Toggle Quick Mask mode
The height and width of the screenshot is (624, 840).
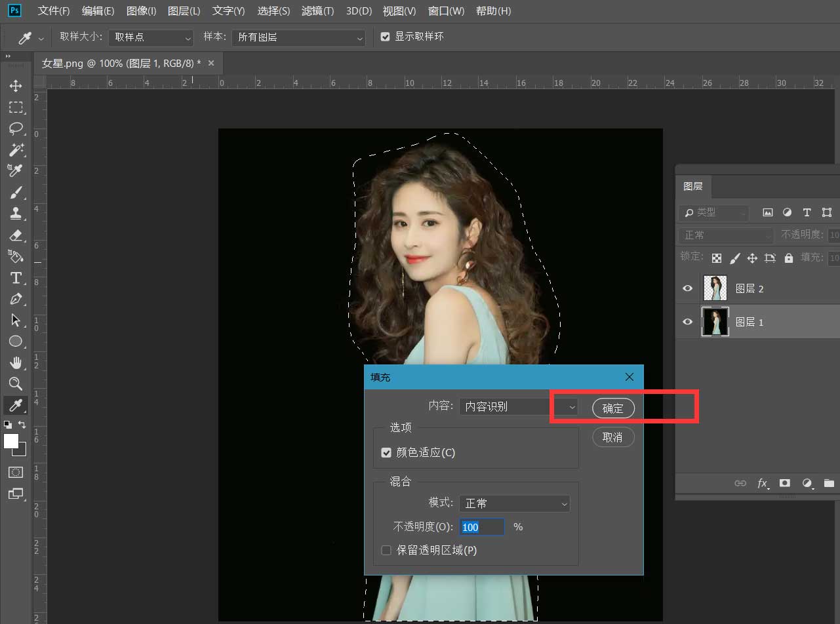[x=16, y=472]
